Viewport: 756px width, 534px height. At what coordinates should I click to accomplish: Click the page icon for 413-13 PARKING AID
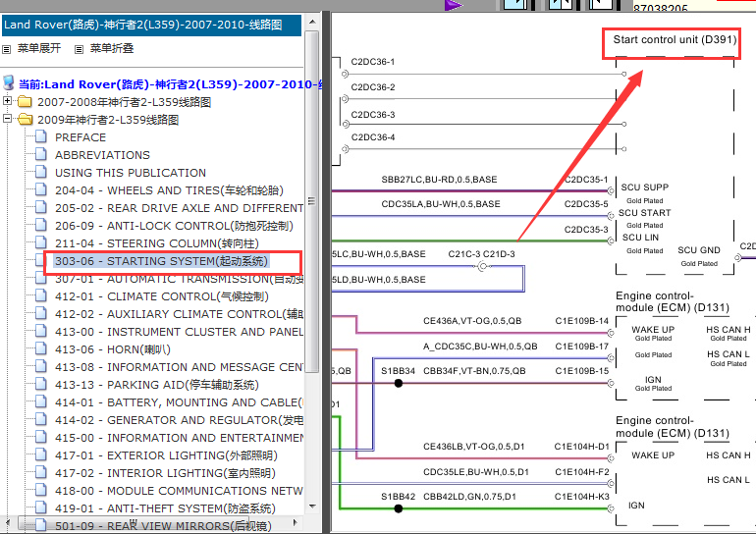41,385
